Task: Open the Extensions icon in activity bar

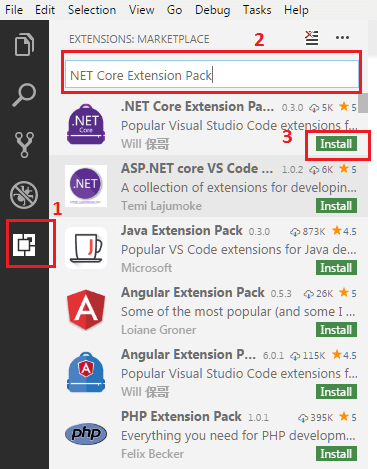Action: tap(24, 245)
